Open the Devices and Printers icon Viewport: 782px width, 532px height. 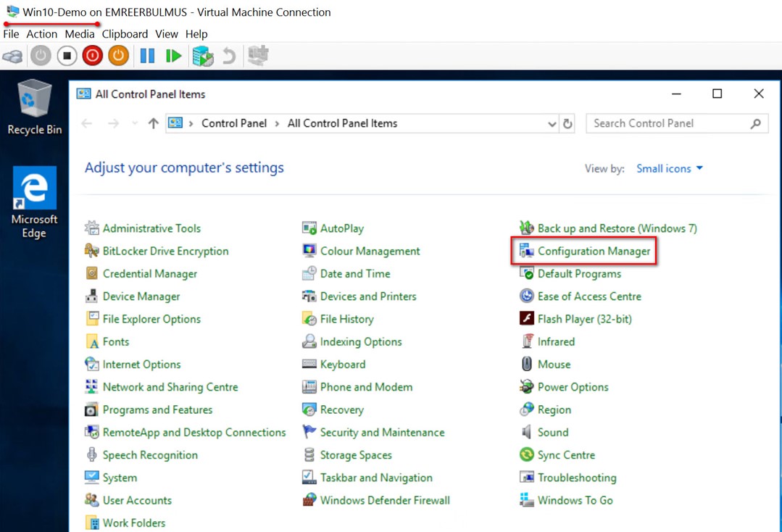click(x=309, y=296)
